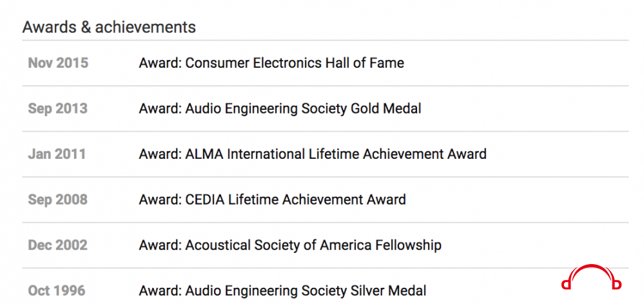Open the Audio Engineering Society Gold Medal entry
Viewport: 644px width, 306px height.
(x=280, y=108)
